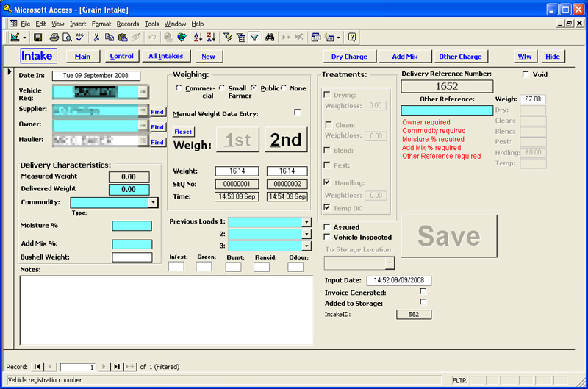The width and height of the screenshot is (588, 389).
Task: Toggle the Apply Filter funnel icon
Action: [x=254, y=37]
